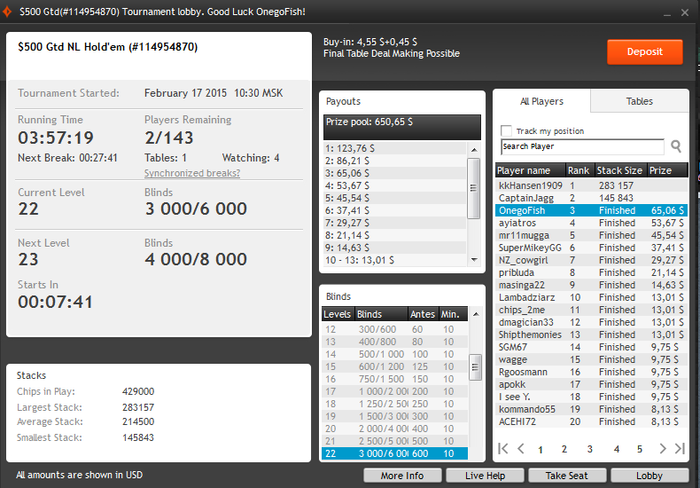Click the blinds table scrollbar thumb

pos(475,367)
